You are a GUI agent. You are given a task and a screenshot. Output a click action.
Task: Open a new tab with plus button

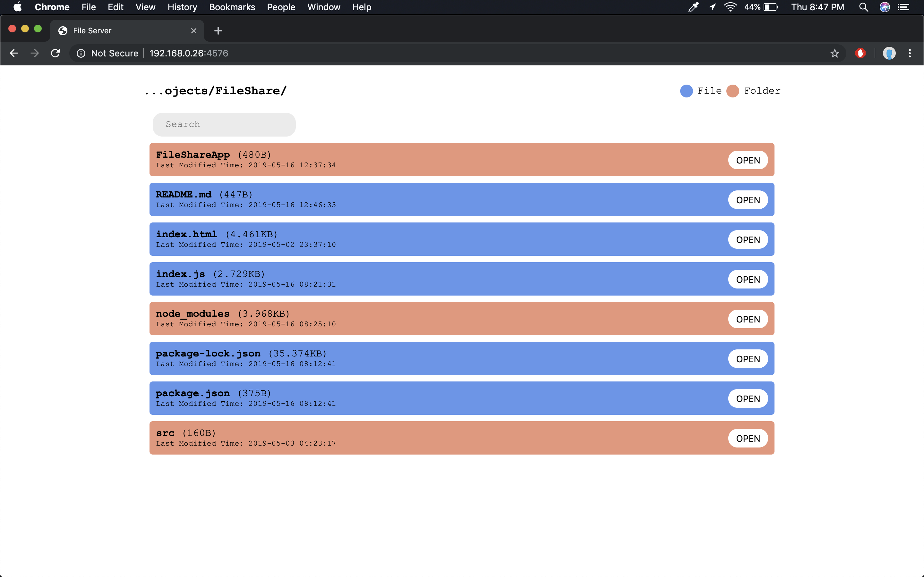click(x=218, y=30)
